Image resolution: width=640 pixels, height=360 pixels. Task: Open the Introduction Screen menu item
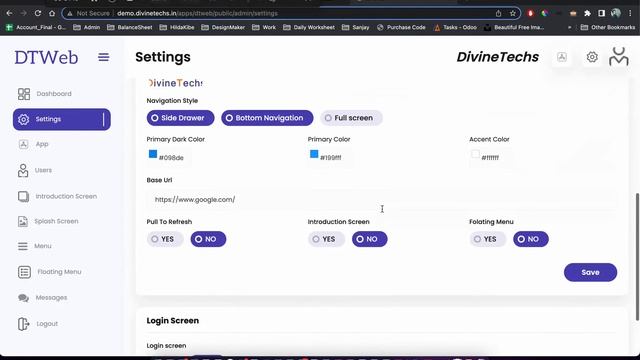[66, 196]
